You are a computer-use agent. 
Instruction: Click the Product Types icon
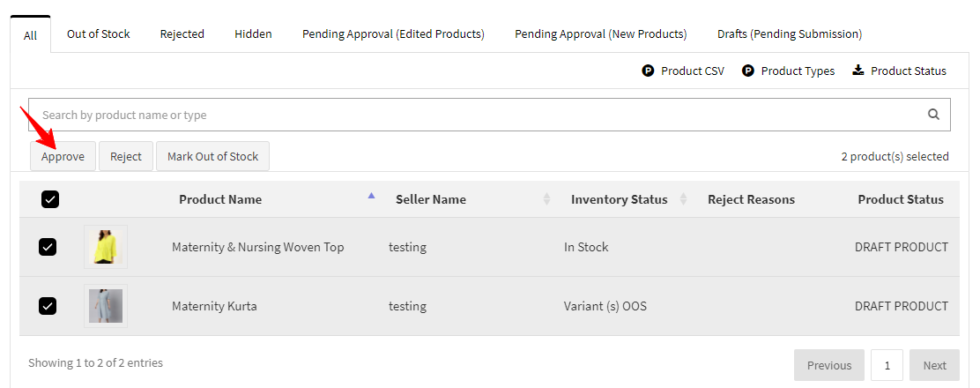pyautogui.click(x=748, y=71)
